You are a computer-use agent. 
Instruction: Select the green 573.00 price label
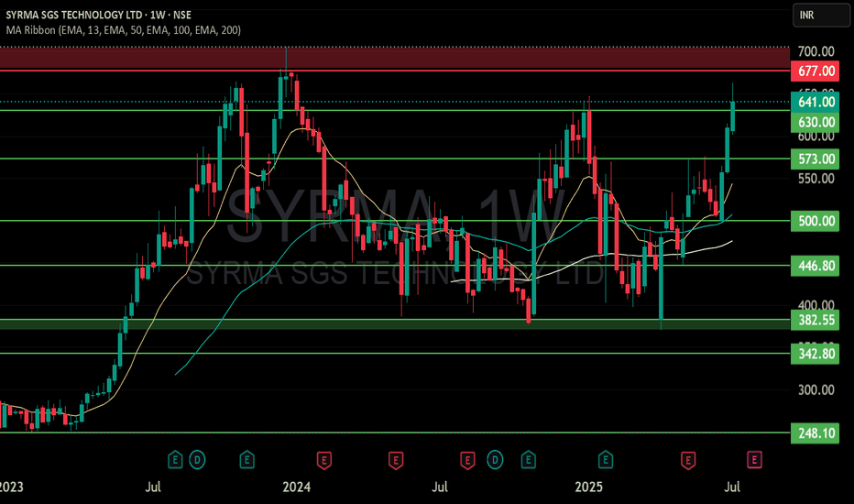816,159
